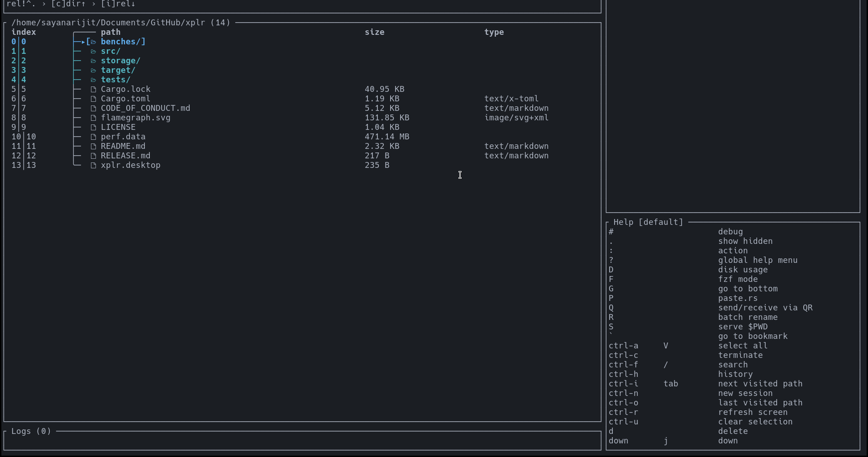This screenshot has height=457, width=868.
Task: Click the folder icon beside target/
Action: coord(93,70)
